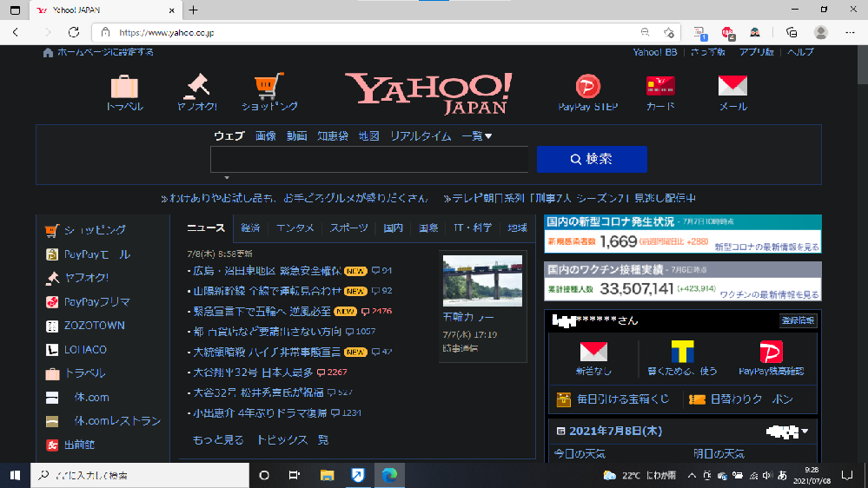Open Yahoo Auctions gavel icon in header
Image resolution: width=868 pixels, height=488 pixels.
197,87
